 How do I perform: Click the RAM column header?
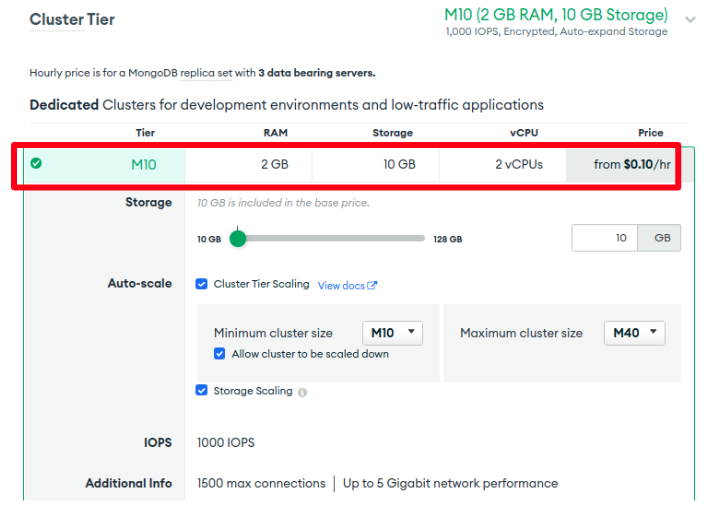276,133
